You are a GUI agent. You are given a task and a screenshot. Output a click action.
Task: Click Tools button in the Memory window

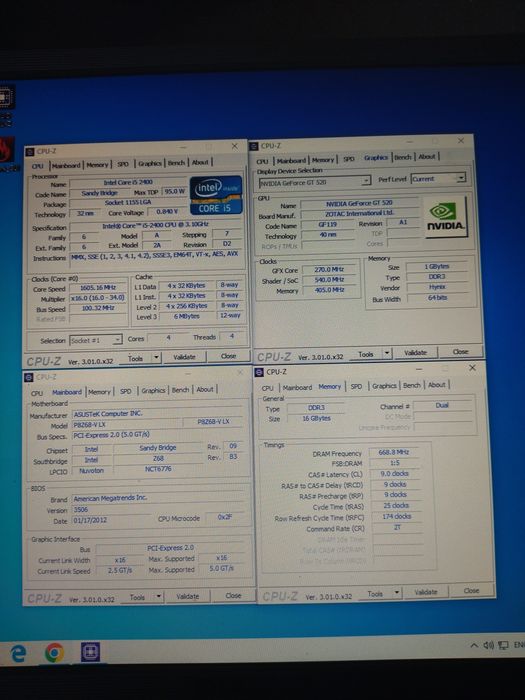coord(375,593)
